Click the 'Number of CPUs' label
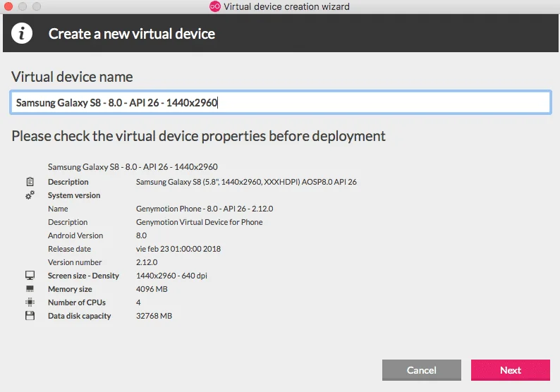 77,302
